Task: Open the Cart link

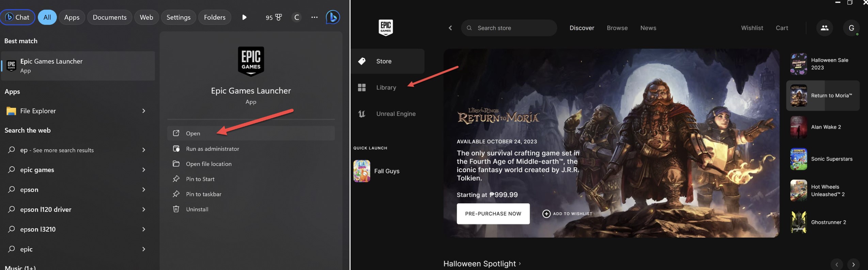Action: tap(782, 28)
